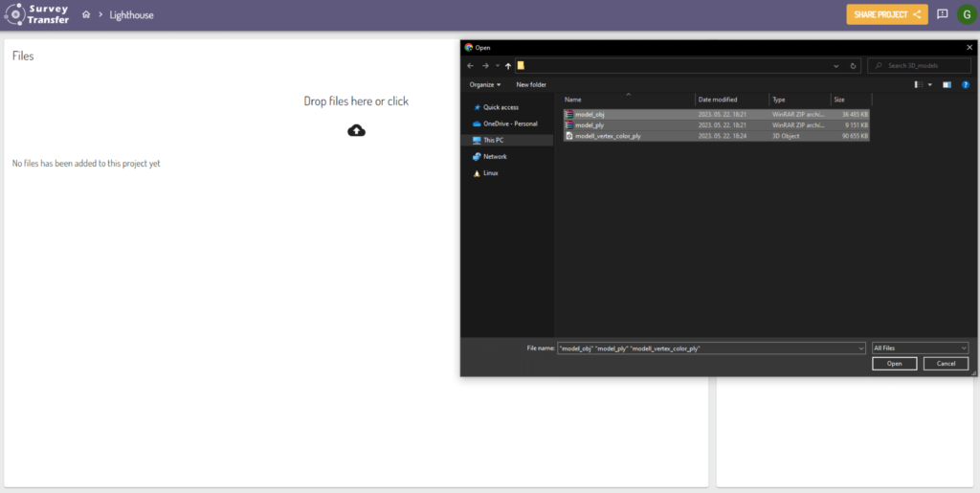Click the back arrow in Open dialog
980x493 pixels.
[x=470, y=66]
